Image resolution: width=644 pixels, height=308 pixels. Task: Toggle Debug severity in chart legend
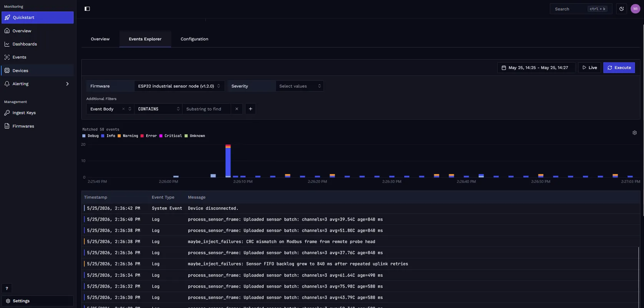point(90,136)
